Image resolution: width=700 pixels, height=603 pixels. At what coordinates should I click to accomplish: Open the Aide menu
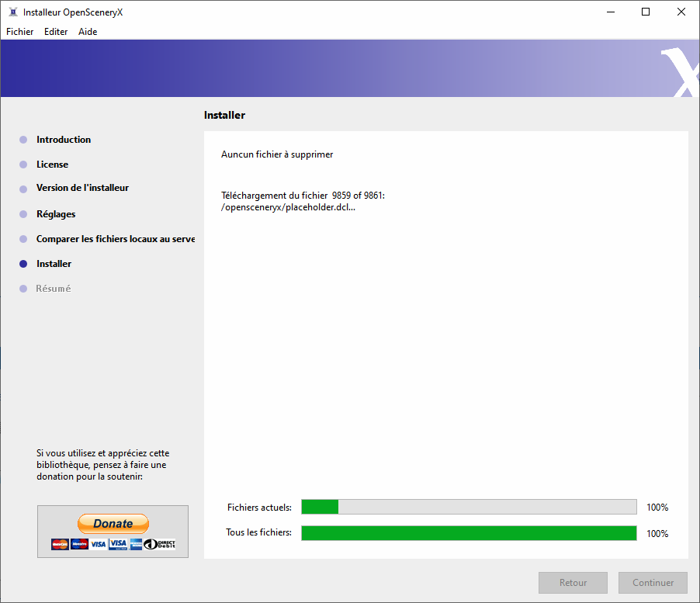point(88,32)
